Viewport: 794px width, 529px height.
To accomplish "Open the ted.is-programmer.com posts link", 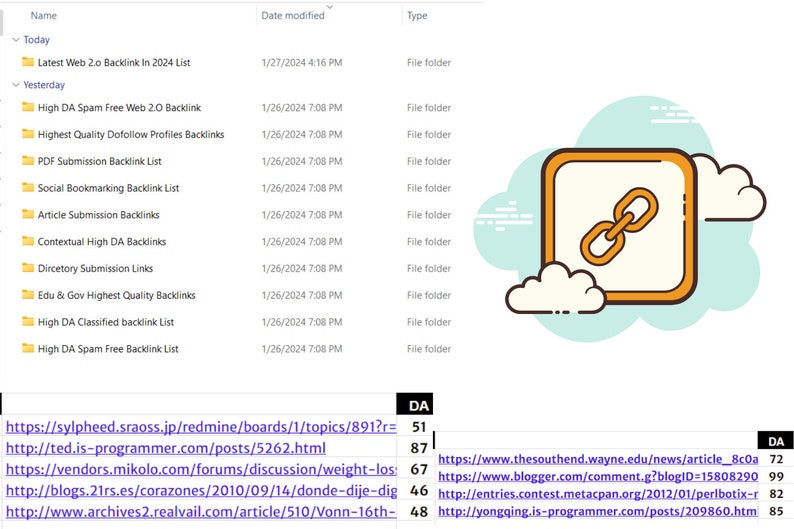I will click(166, 448).
